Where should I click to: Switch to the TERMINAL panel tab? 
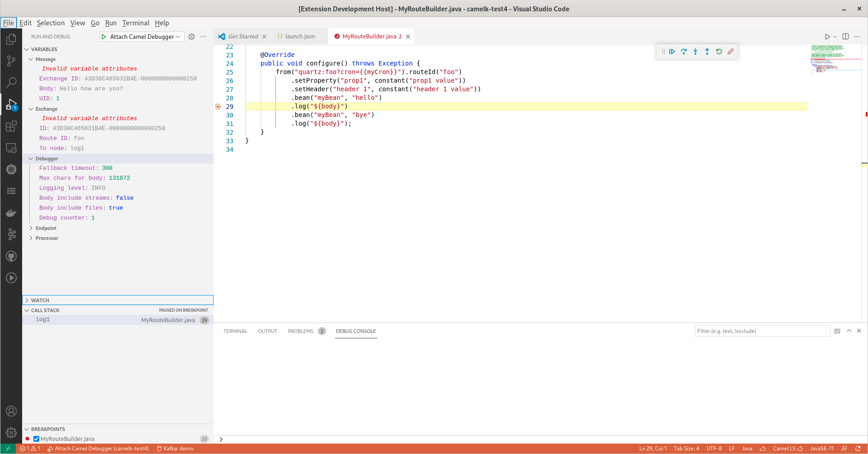(235, 331)
